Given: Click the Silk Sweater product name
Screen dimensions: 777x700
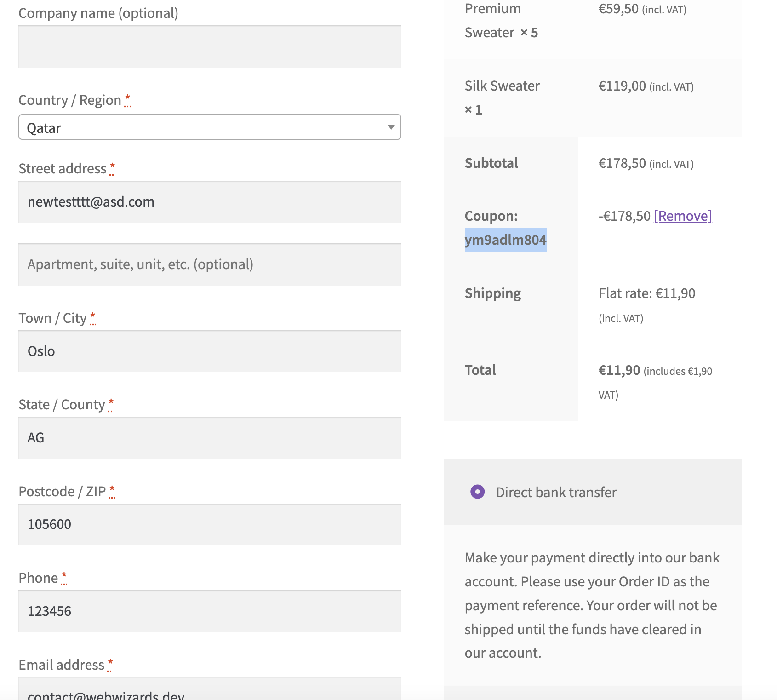Looking at the screenshot, I should 502,86.
